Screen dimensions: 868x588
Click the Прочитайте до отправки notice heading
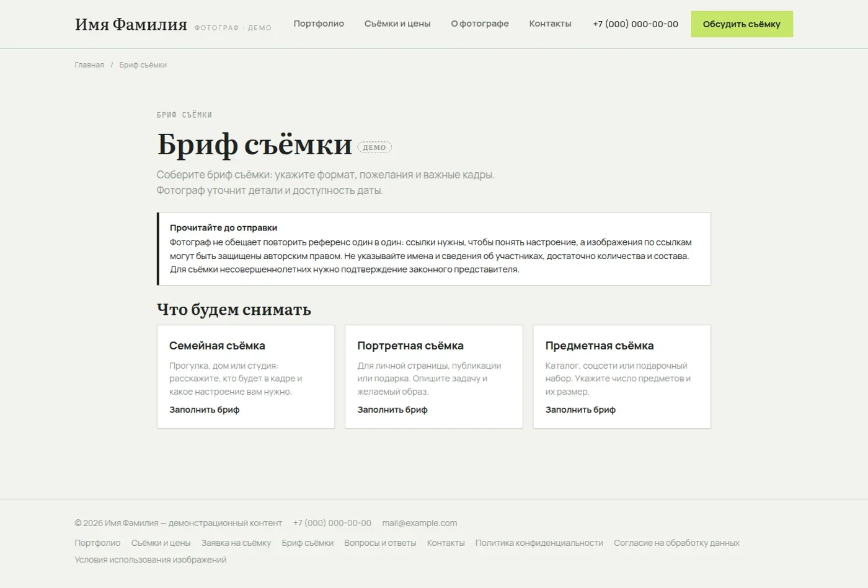coord(223,227)
